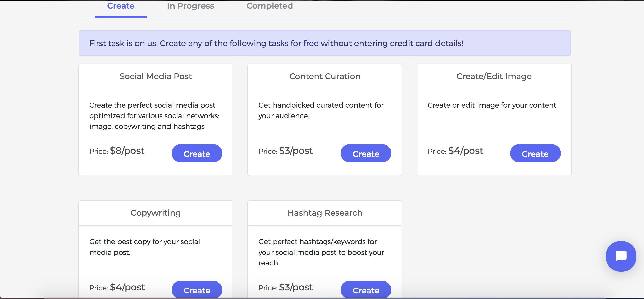The height and width of the screenshot is (299, 644).
Task: Click Create for Create/Edit Image
Action: pyautogui.click(x=535, y=154)
